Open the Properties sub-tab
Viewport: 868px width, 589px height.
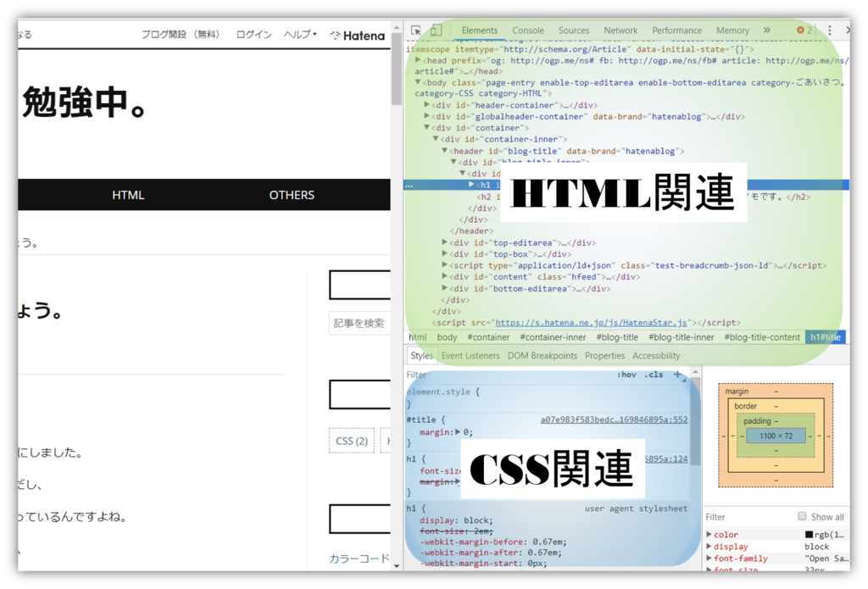[604, 355]
